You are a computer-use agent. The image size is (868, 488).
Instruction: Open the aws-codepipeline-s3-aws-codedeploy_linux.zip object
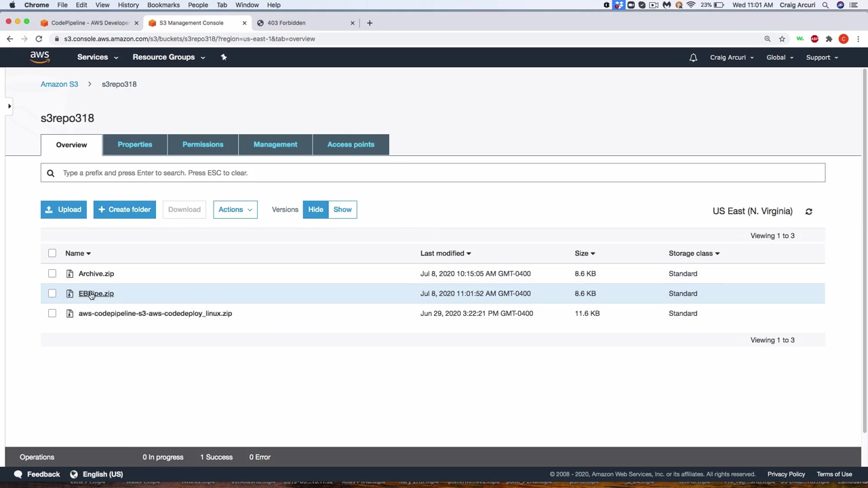coord(155,314)
